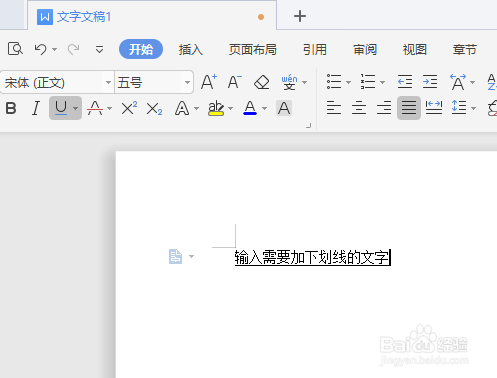497x378 pixels.
Task: Align text right
Action: click(x=384, y=108)
